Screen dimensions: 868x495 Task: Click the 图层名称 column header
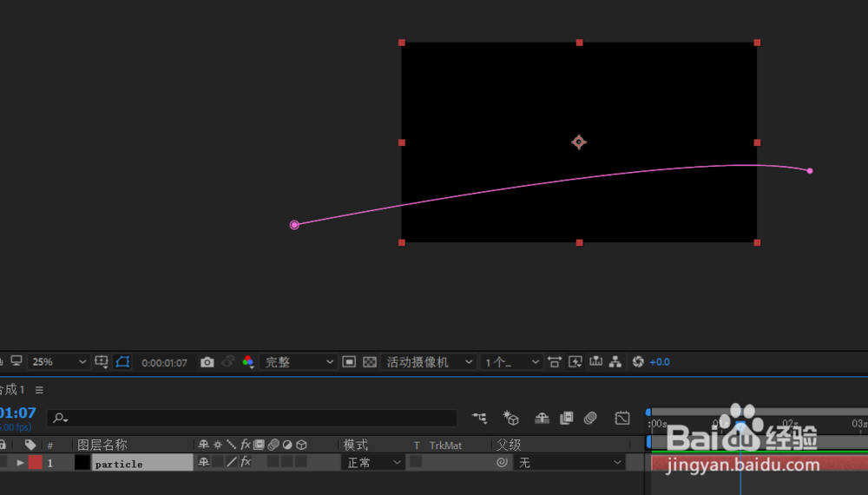pos(102,445)
